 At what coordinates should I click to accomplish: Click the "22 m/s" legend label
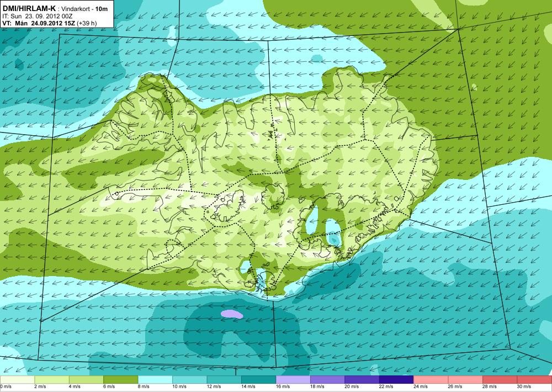tap(386, 386)
